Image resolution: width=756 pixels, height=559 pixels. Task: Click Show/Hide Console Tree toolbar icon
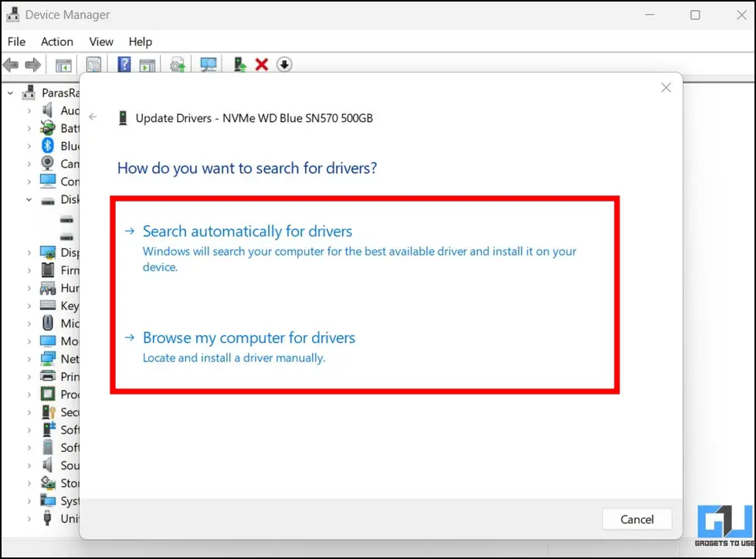point(63,65)
